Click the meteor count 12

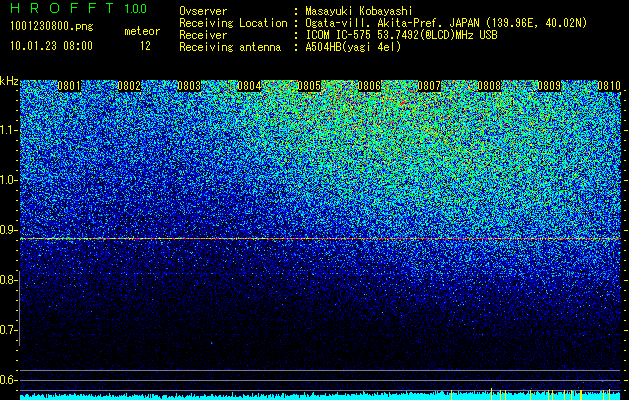145,46
